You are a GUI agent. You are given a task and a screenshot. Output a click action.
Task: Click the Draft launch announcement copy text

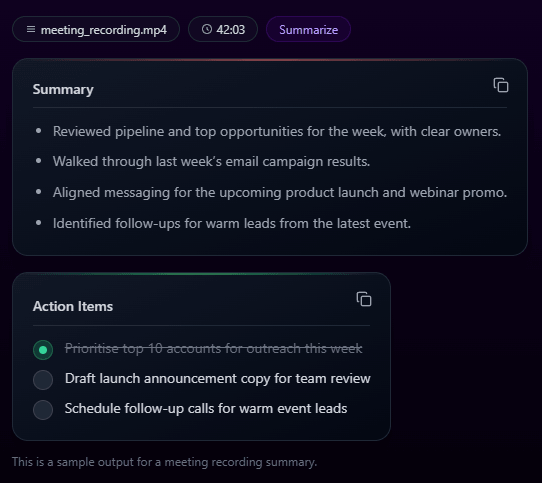(218, 379)
